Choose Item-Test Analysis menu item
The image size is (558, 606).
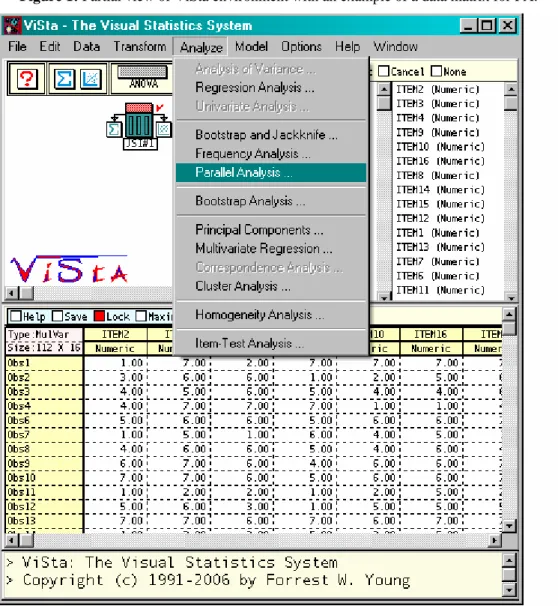[x=271, y=343]
